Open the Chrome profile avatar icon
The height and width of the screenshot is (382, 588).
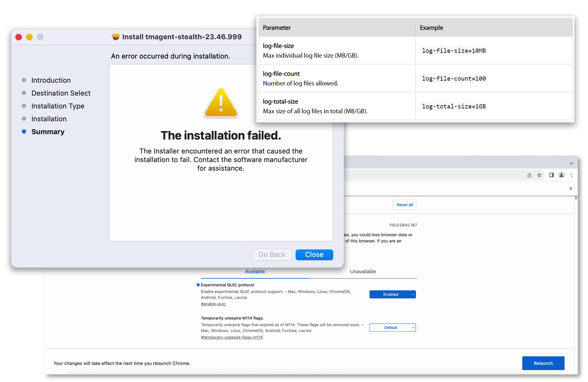pyautogui.click(x=561, y=175)
